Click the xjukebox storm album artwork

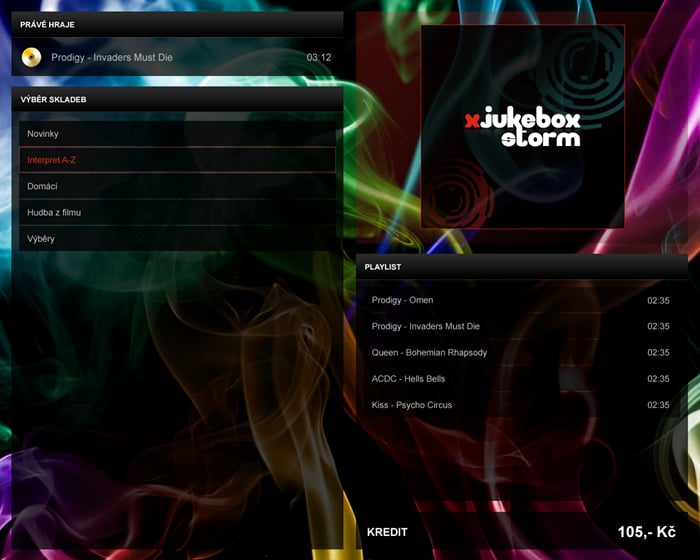tap(522, 126)
